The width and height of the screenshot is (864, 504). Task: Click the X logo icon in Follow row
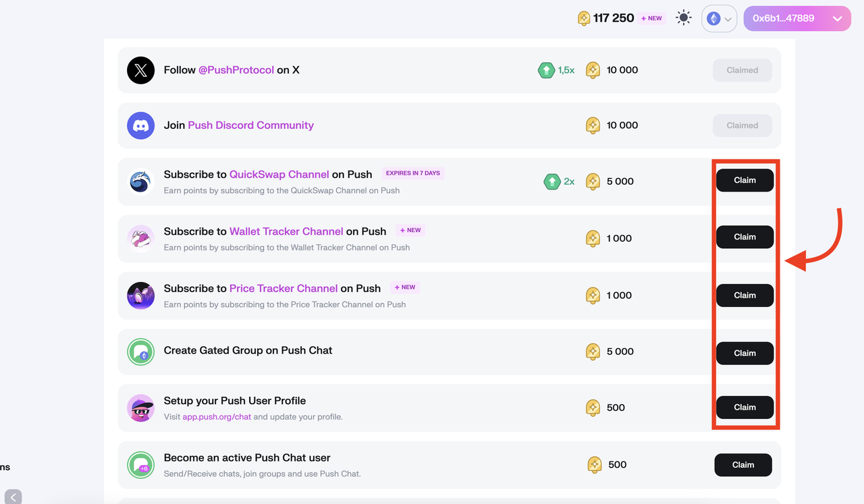click(x=140, y=70)
